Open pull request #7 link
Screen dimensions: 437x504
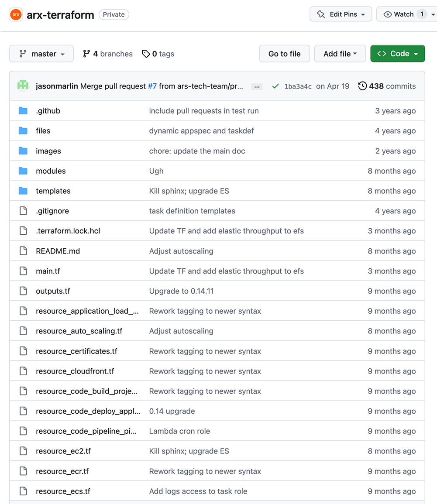tap(152, 86)
